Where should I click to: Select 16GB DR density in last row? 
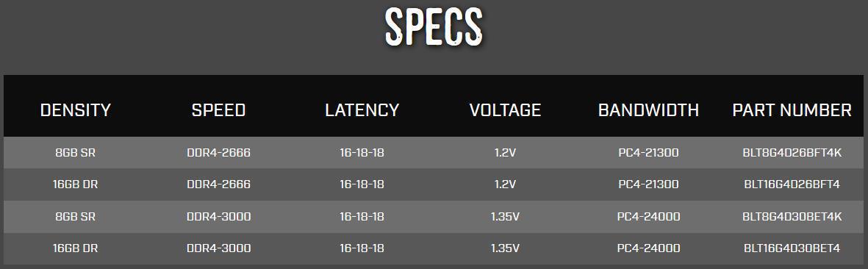pyautogui.click(x=75, y=248)
